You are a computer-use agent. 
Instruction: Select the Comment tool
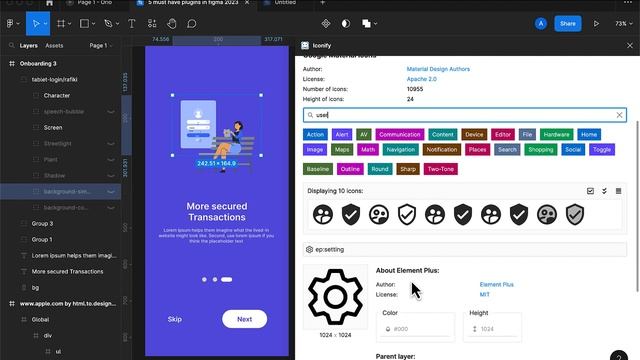tap(191, 24)
